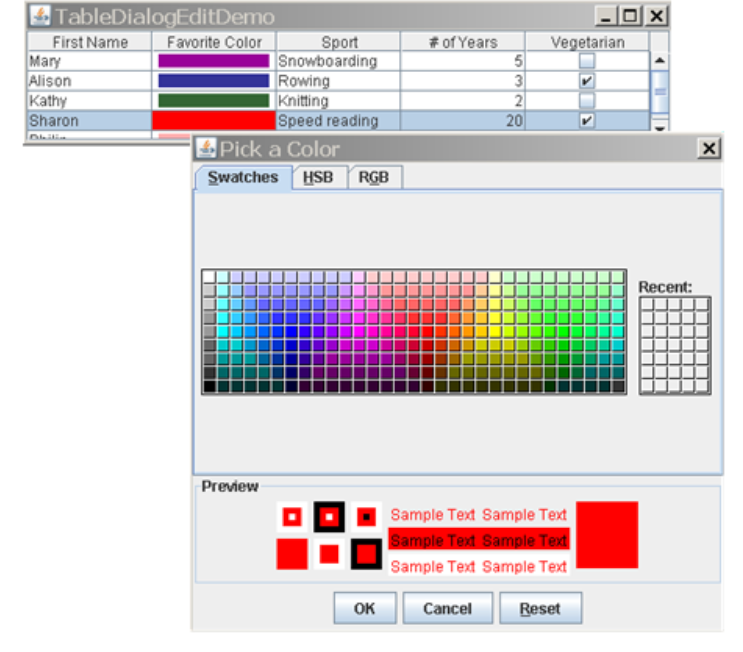Click Alison's years value 3
This screenshot has width=743, height=652.
pos(463,81)
